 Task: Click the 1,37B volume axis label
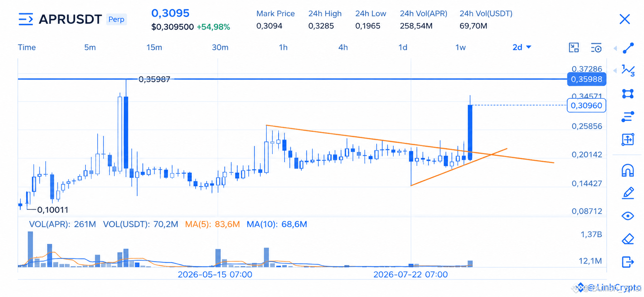pos(591,234)
